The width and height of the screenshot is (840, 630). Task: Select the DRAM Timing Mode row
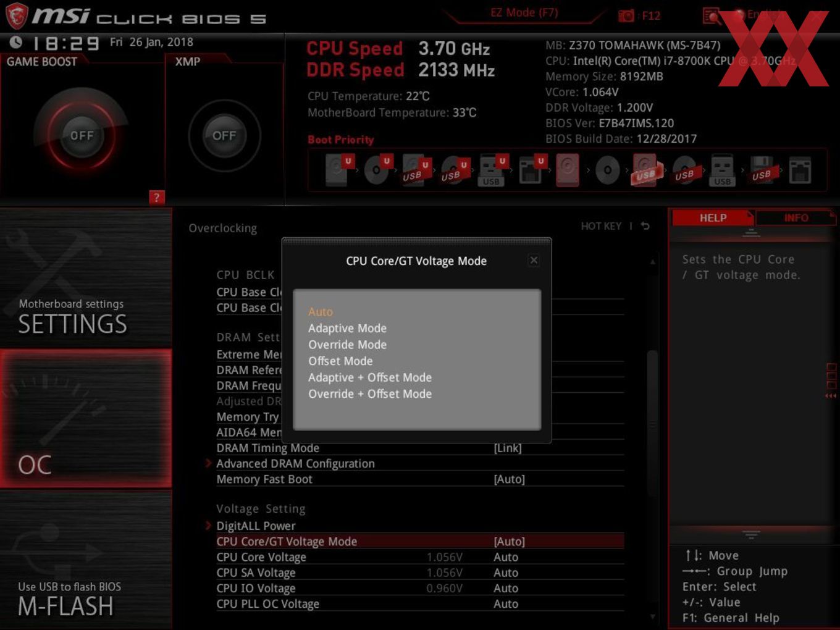click(x=420, y=448)
